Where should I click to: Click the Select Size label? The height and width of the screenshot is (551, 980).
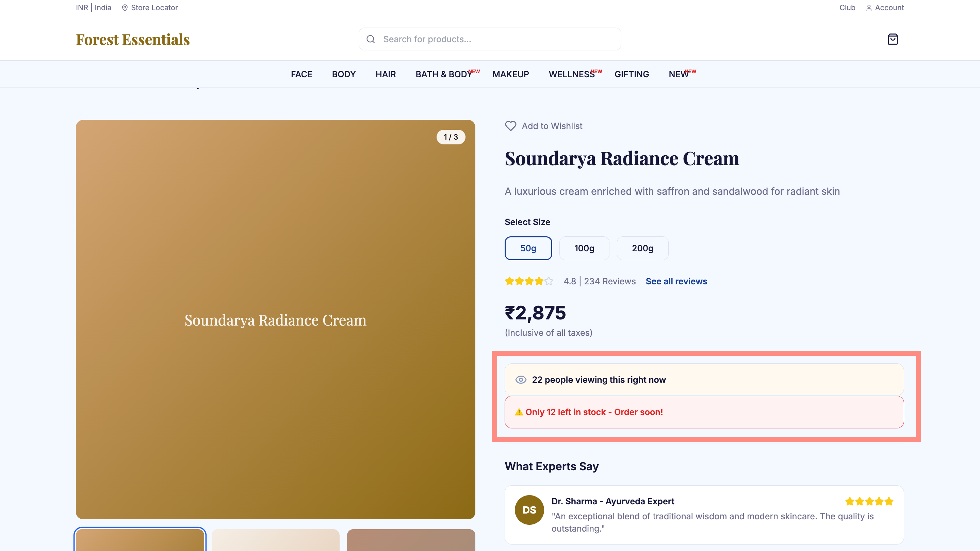527,222
